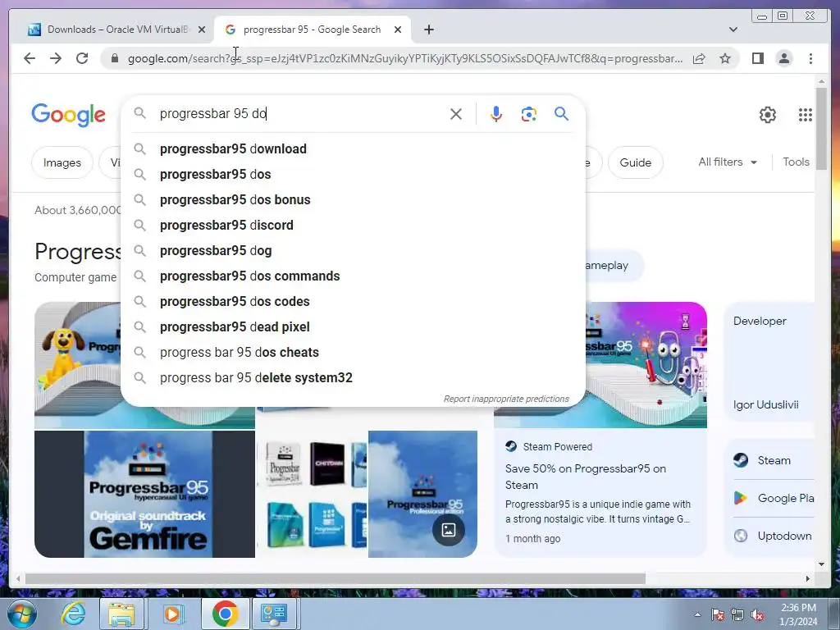Expand the All filters dropdown
Viewport: 840px width, 630px height.
[728, 162]
